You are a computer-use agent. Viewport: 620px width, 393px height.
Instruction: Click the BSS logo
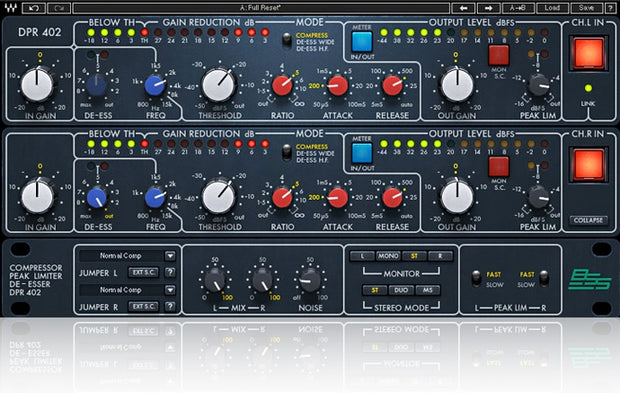click(x=589, y=280)
